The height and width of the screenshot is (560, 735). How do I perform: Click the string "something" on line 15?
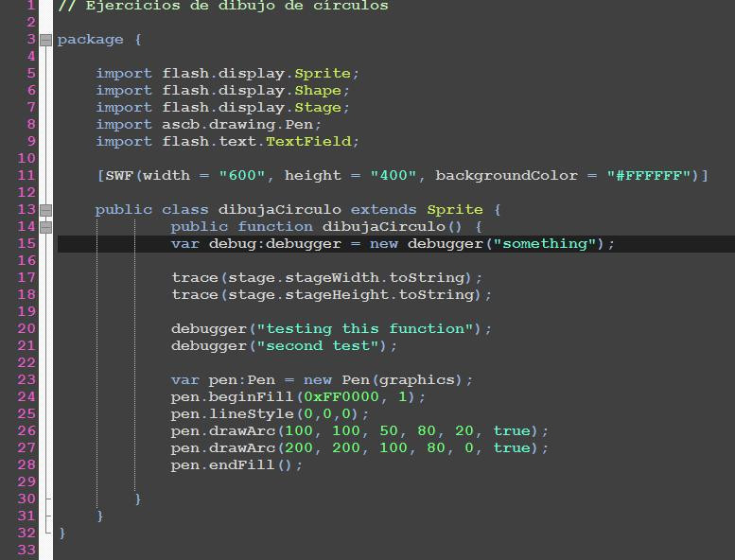pyautogui.click(x=545, y=244)
